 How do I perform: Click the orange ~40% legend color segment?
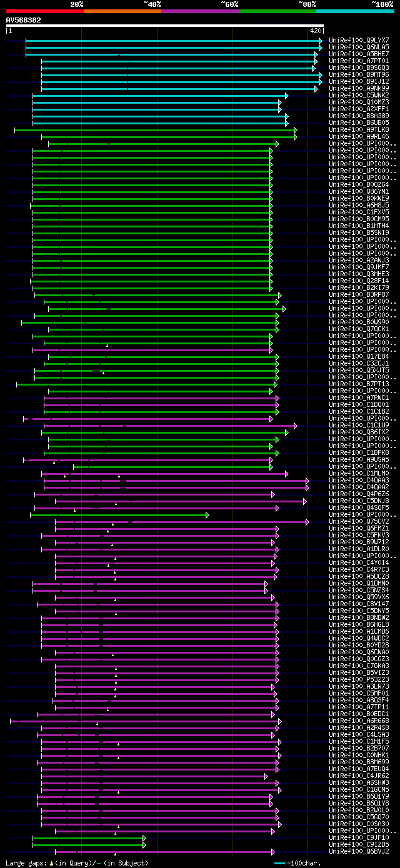click(122, 11)
